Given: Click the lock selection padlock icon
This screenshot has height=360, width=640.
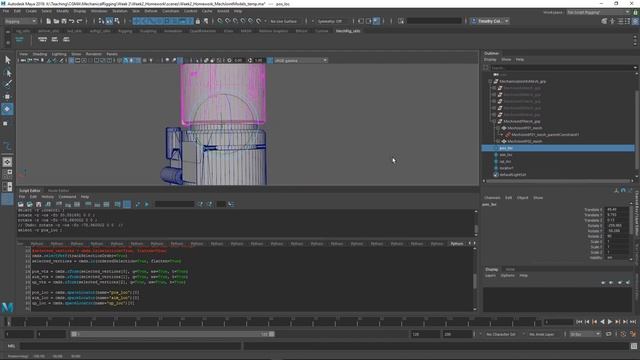Looking at the screenshot, I should click(198, 21).
